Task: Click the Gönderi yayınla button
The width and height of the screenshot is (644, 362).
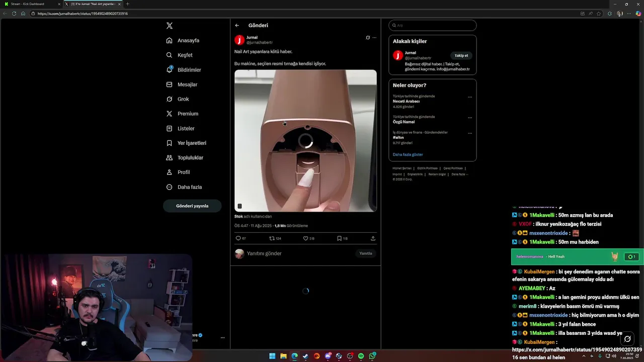Action: tap(192, 206)
